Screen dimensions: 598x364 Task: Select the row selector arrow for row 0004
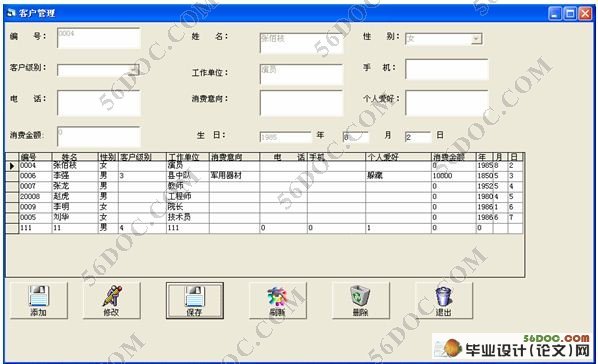[x=12, y=166]
